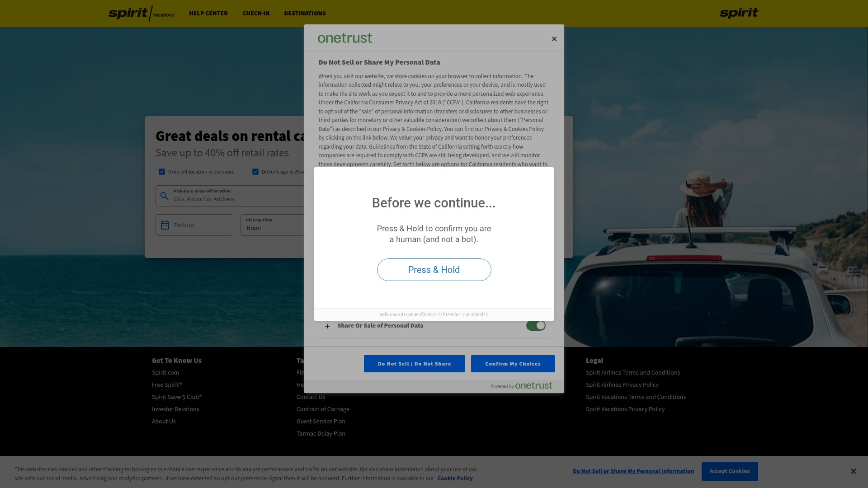Click the Get To Know Us heading
868x488 pixels.
(177, 361)
